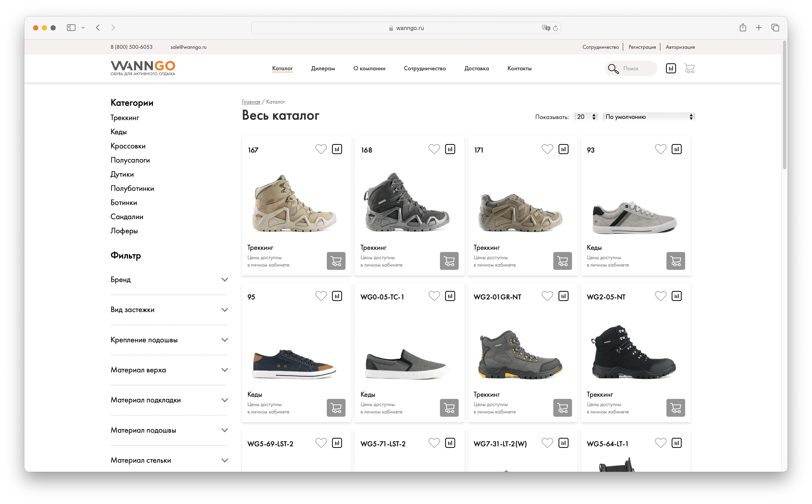Add WG2-01GR-NT to cart
Screen dimensions: 812x504
pyautogui.click(x=562, y=408)
